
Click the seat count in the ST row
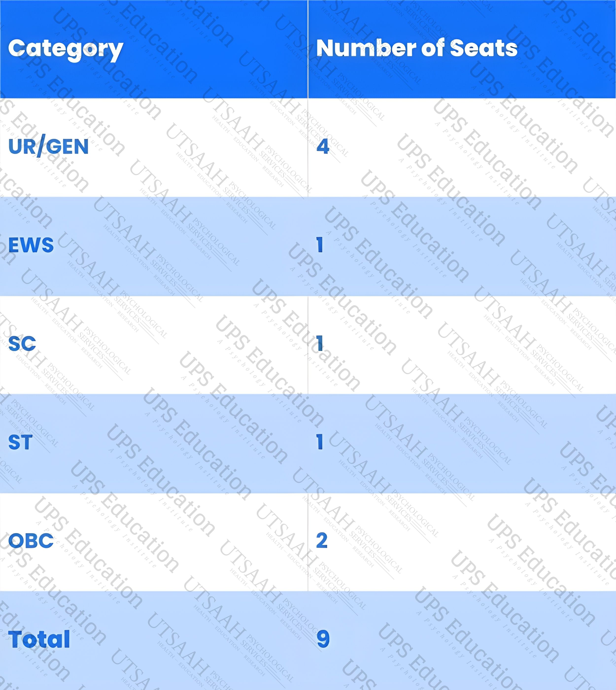[x=320, y=442]
